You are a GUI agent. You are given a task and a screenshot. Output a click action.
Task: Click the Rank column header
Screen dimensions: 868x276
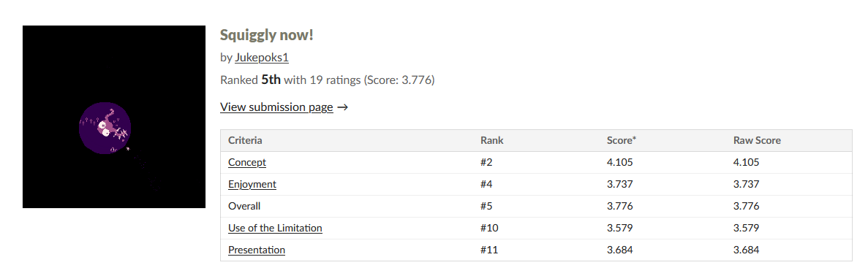point(492,140)
